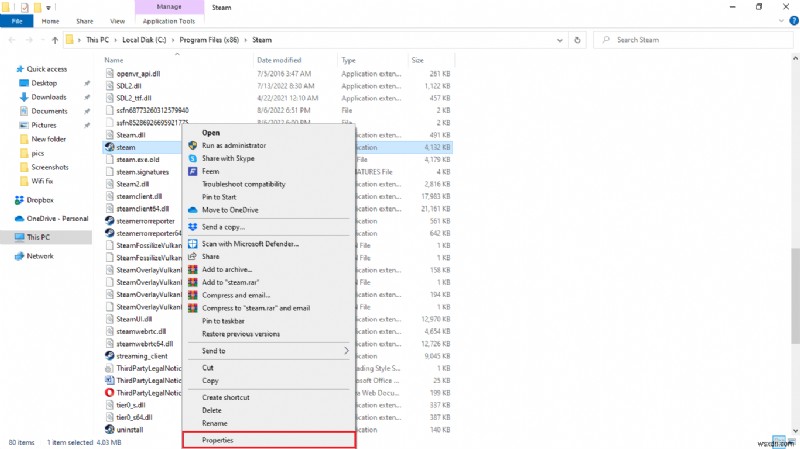The height and width of the screenshot is (449, 800).
Task: Expand breadcrumb chevron after This PC
Action: coord(115,40)
